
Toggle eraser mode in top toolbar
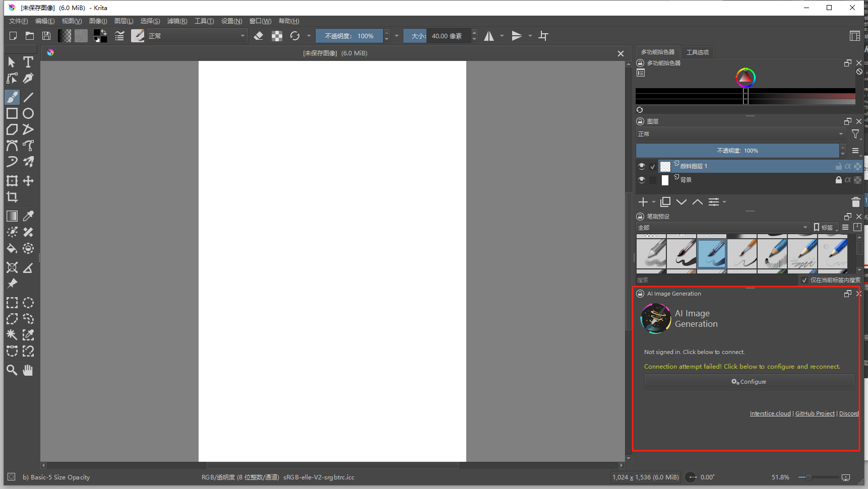pyautogui.click(x=259, y=36)
